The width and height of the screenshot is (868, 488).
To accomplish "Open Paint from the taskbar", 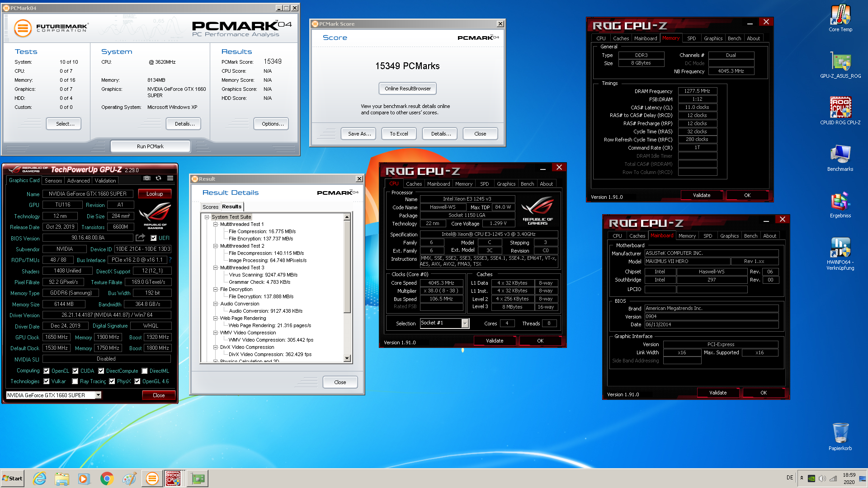I will pos(129,479).
